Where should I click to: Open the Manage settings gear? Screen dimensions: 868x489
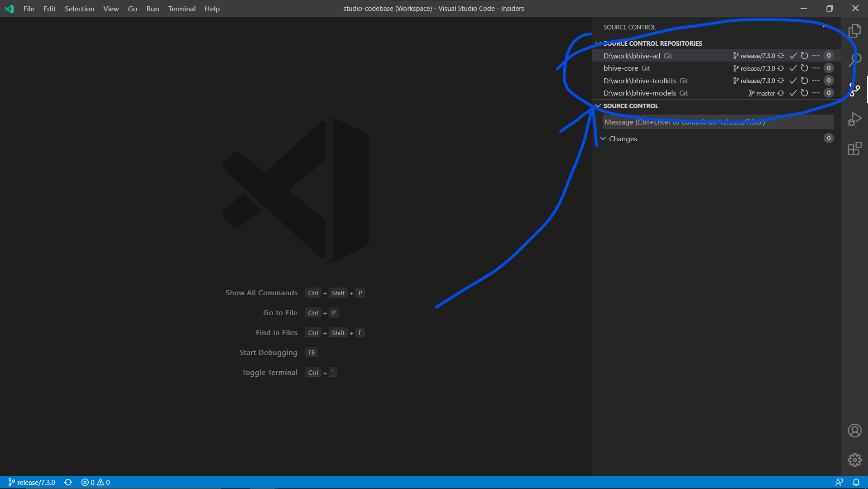point(854,460)
